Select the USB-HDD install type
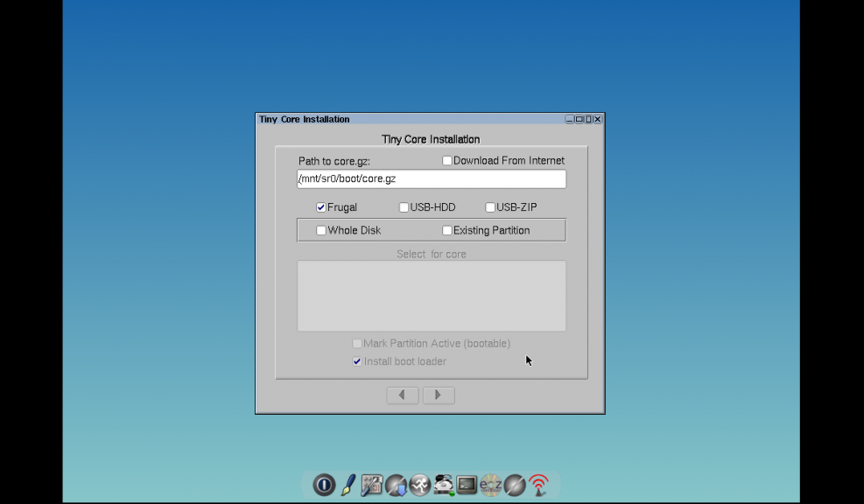This screenshot has height=504, width=864. [404, 206]
